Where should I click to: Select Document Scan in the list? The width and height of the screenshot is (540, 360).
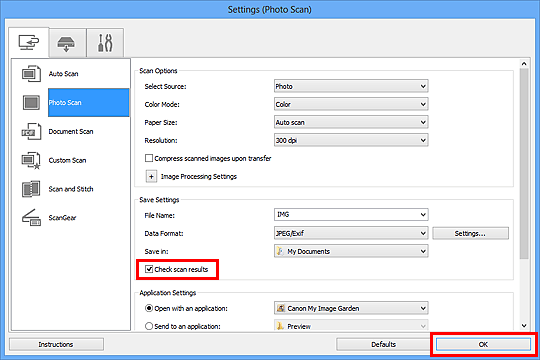[71, 132]
